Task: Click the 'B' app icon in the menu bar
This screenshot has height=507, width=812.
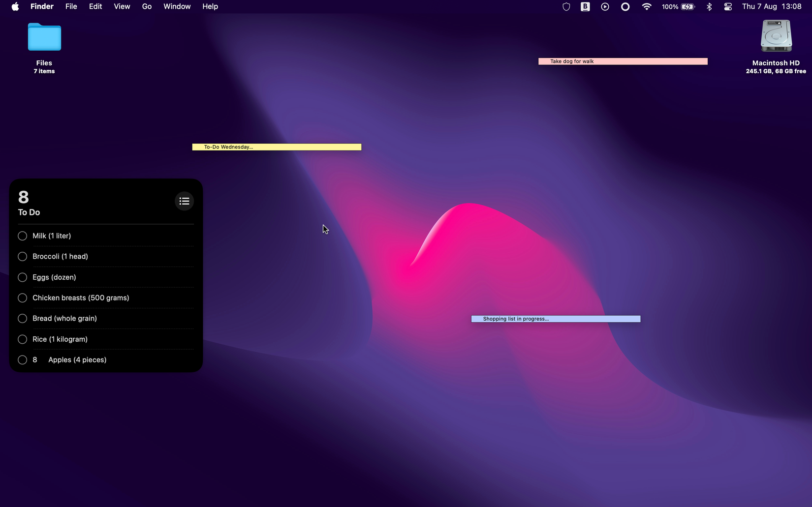Action: tap(585, 6)
